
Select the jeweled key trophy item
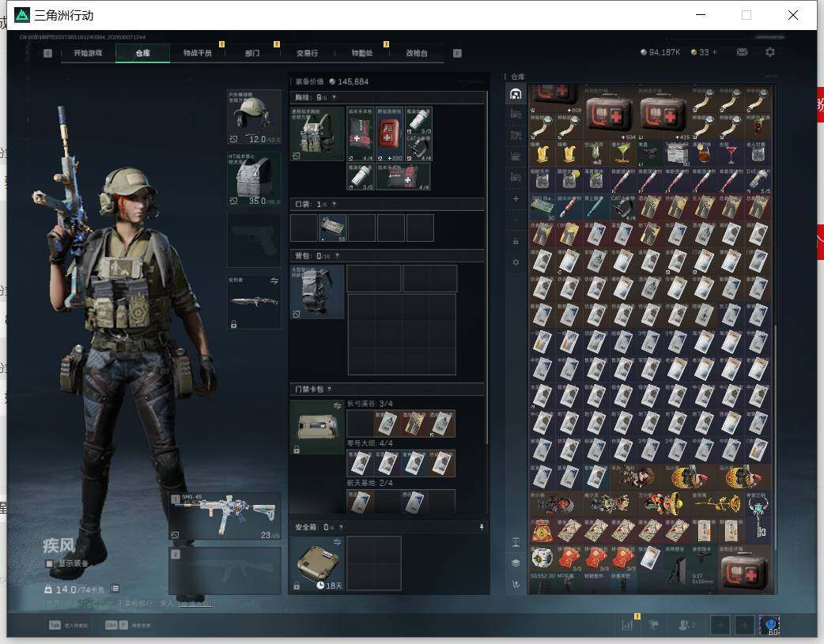tap(758, 517)
